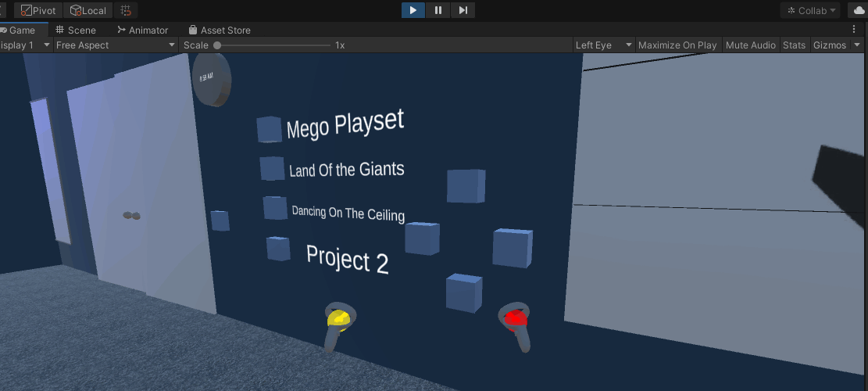This screenshot has width=868, height=391.
Task: Switch to the Game tab
Action: 21,30
